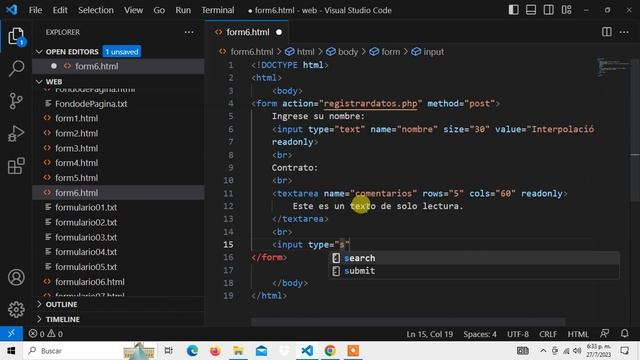Change language mode via HTML indicator

(x=578, y=334)
